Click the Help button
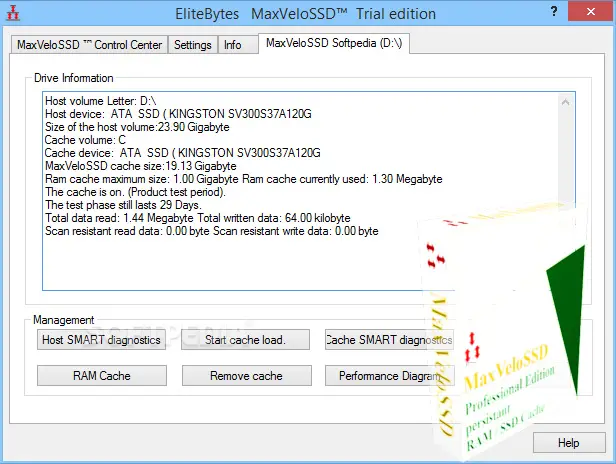Viewport: 616px width, 464px height. click(x=569, y=443)
